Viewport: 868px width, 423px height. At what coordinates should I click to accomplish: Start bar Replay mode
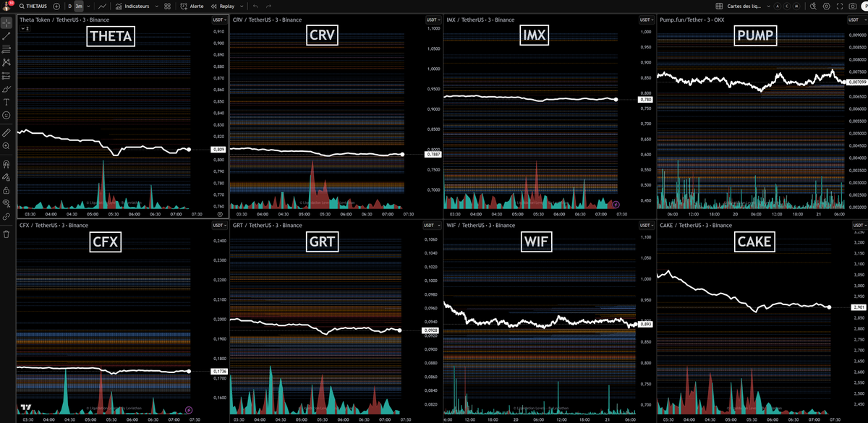[223, 6]
